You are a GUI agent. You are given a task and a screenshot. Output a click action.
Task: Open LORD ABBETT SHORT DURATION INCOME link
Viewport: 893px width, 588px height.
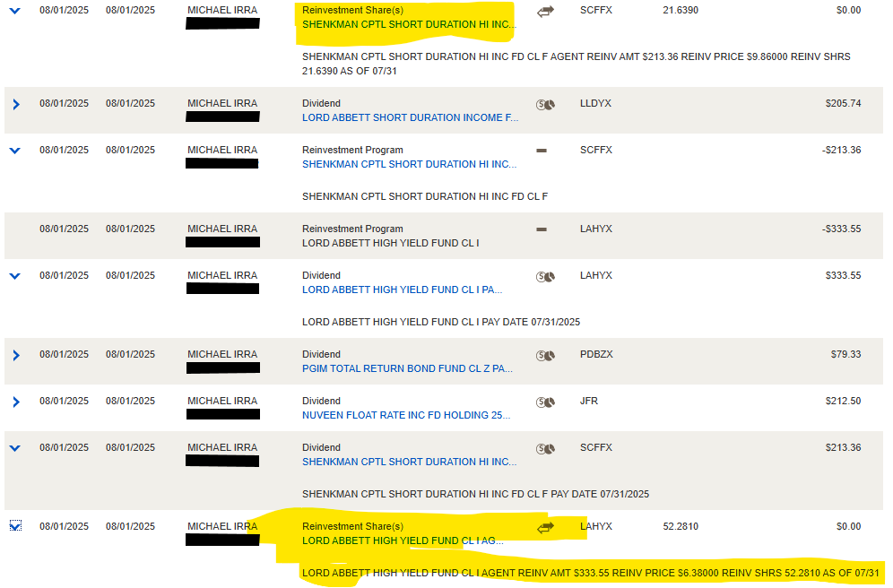pyautogui.click(x=410, y=117)
